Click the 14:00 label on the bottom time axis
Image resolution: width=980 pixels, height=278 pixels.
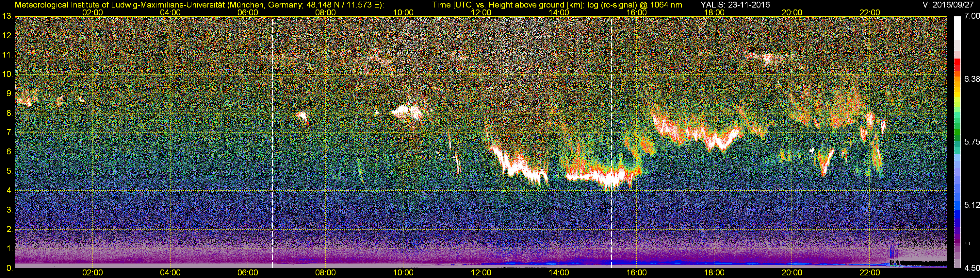point(559,273)
